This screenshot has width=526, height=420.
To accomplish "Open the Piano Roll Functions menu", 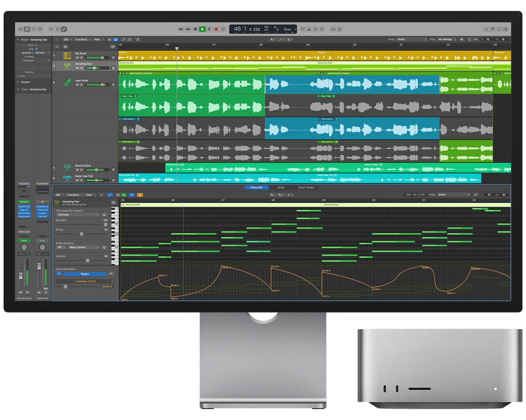I will pyautogui.click(x=74, y=195).
